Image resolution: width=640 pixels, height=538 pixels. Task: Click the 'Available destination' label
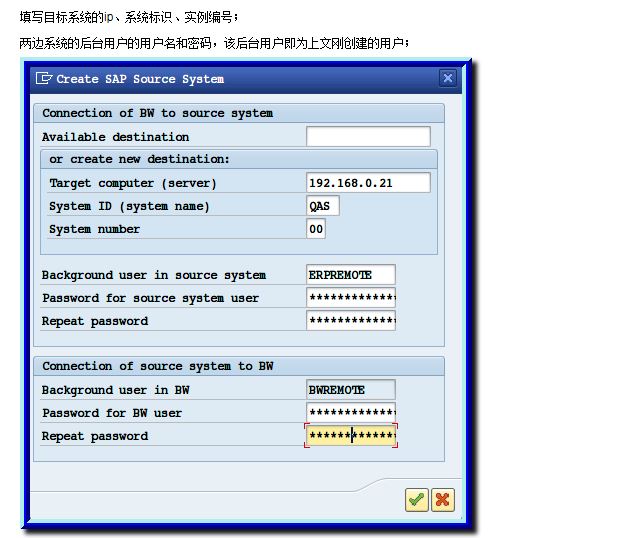point(116,137)
